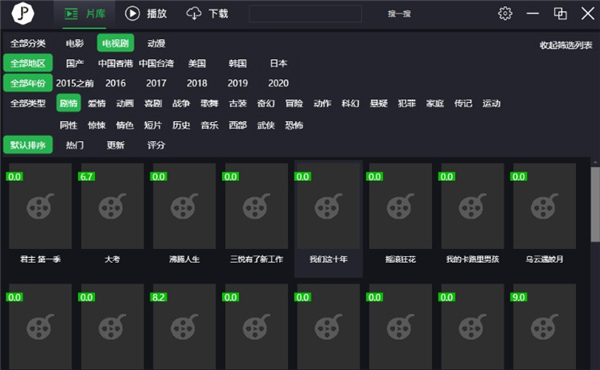Image resolution: width=600 pixels, height=370 pixels.
Task: Open the 君主 第一季 poster
Action: point(40,206)
